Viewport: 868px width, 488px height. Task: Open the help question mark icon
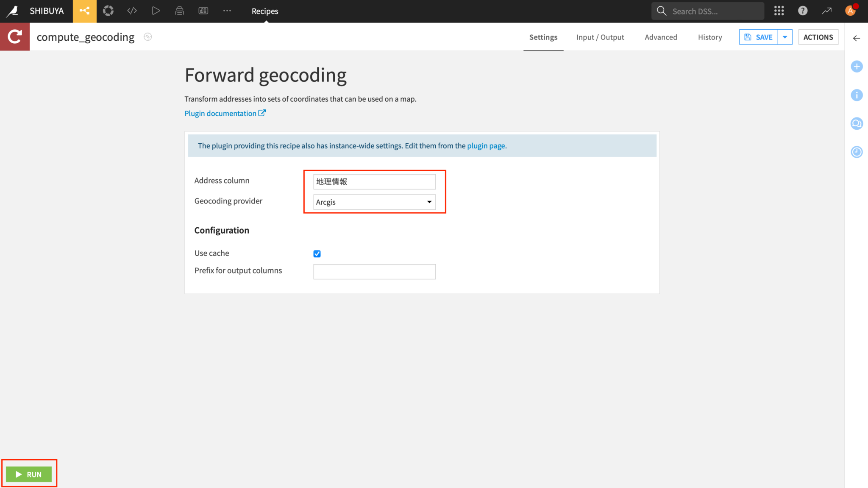[803, 11]
